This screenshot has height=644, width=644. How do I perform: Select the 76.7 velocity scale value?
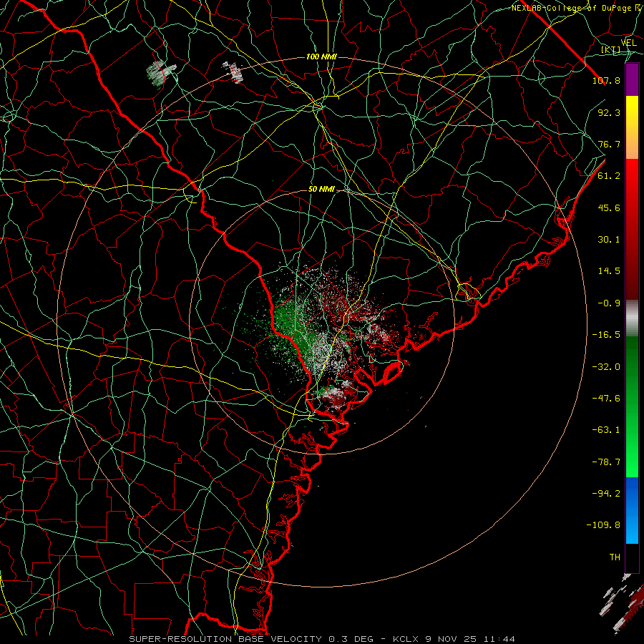click(609, 144)
